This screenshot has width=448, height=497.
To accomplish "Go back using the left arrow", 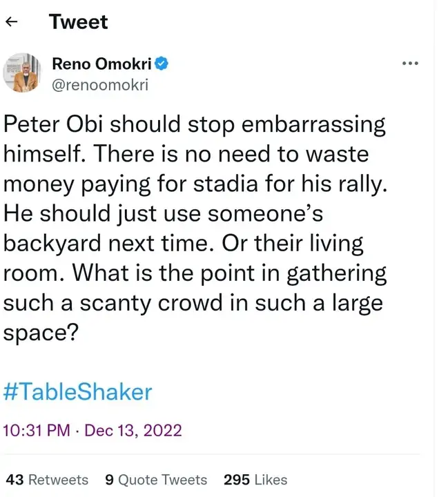I will [11, 22].
